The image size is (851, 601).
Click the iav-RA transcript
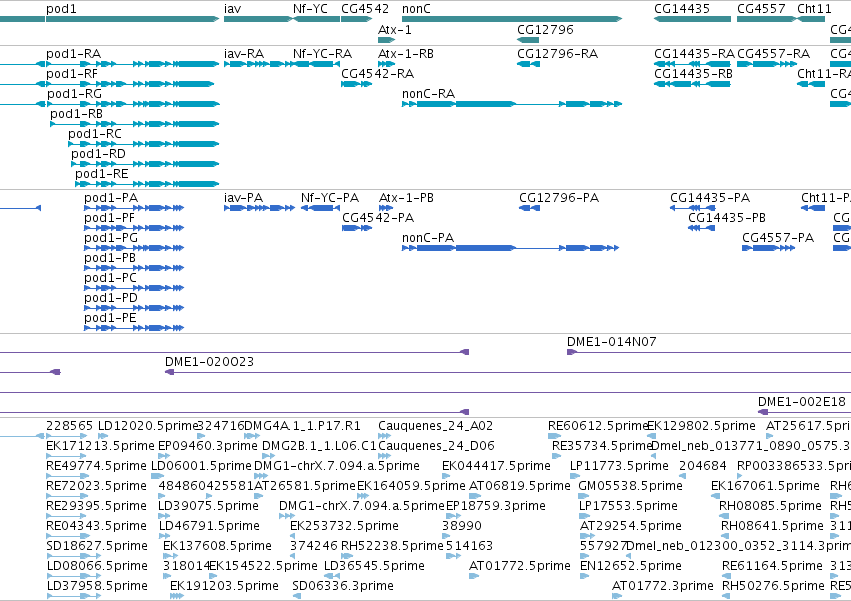pos(258,64)
